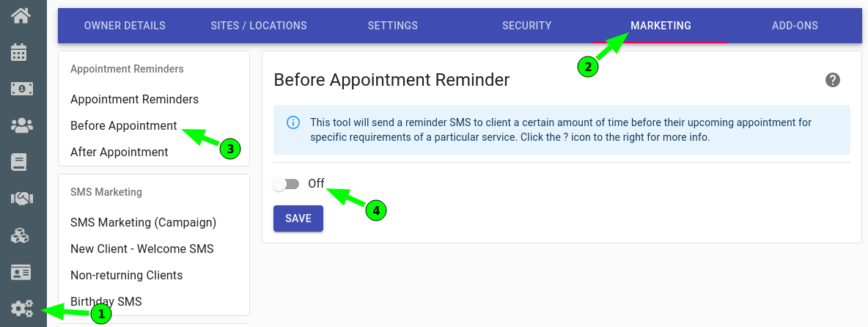Select After Appointment in the reminders list
This screenshot has width=868, height=327.
119,152
